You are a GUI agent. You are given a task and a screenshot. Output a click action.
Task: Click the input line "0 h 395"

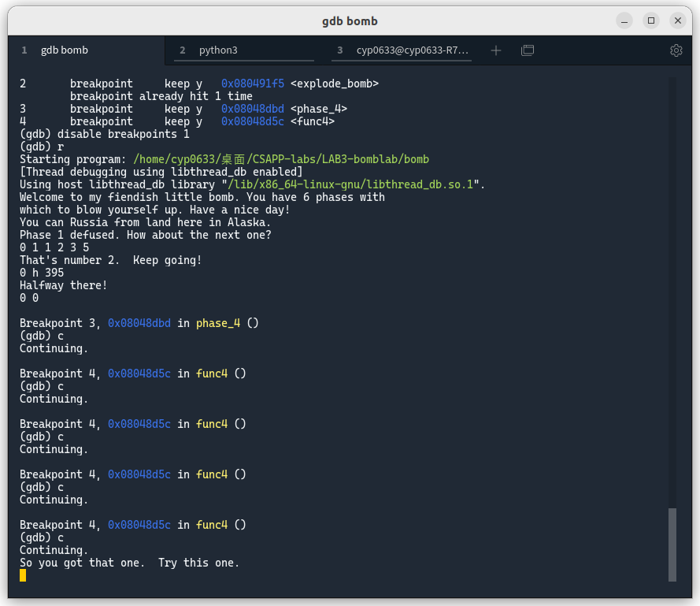point(42,273)
